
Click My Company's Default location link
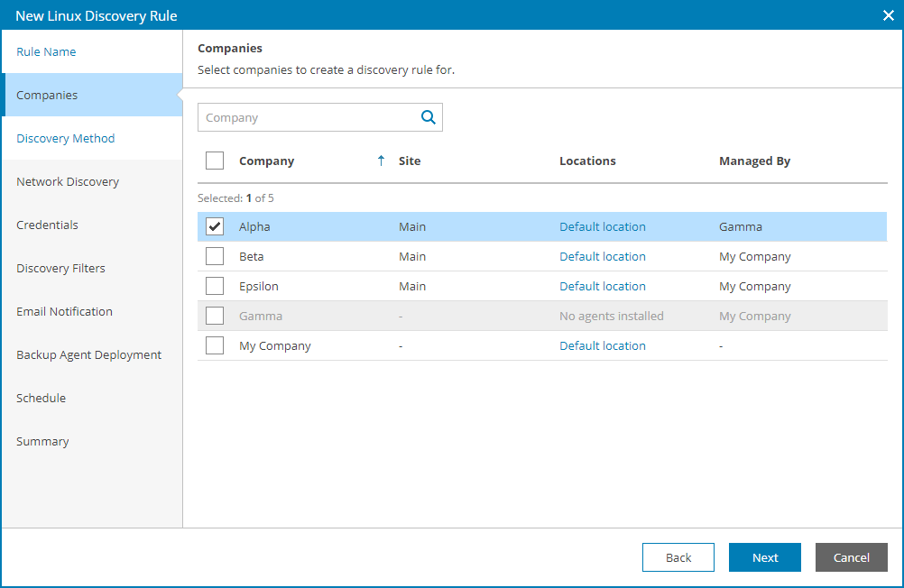(602, 345)
